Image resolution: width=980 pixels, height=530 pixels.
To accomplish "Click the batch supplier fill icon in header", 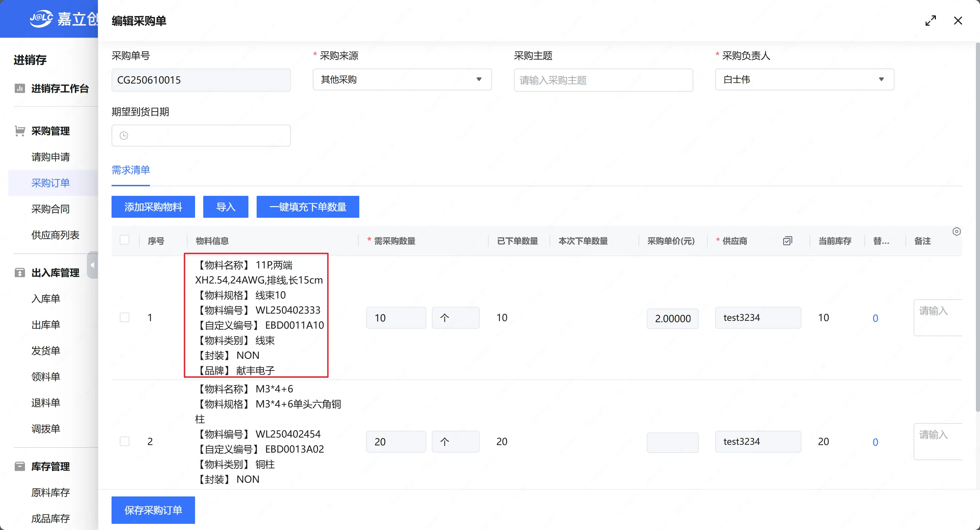I will (x=787, y=241).
